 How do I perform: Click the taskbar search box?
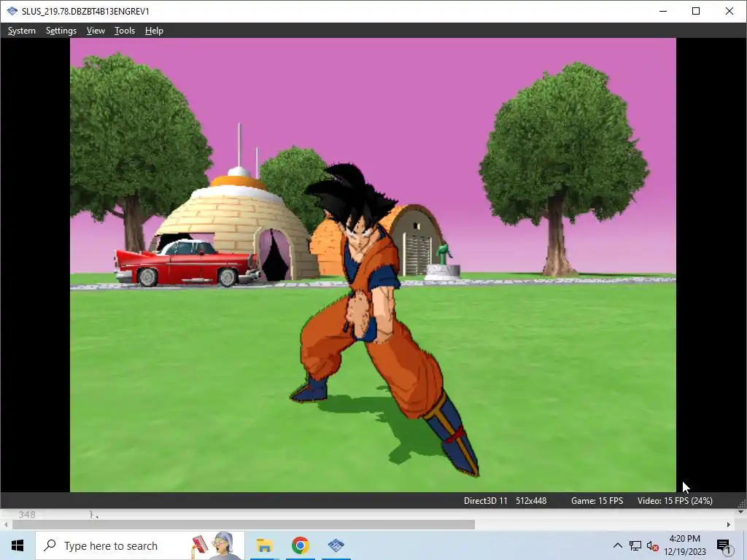coord(140,545)
